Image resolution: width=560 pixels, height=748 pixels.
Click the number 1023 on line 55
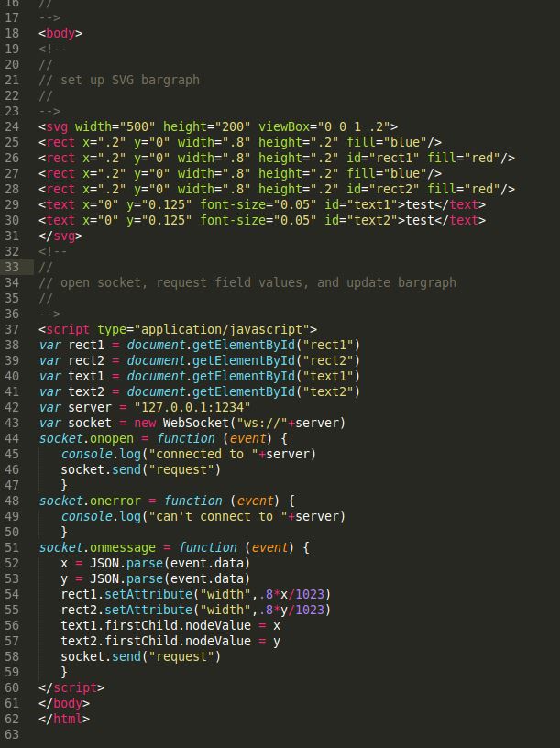coord(310,610)
